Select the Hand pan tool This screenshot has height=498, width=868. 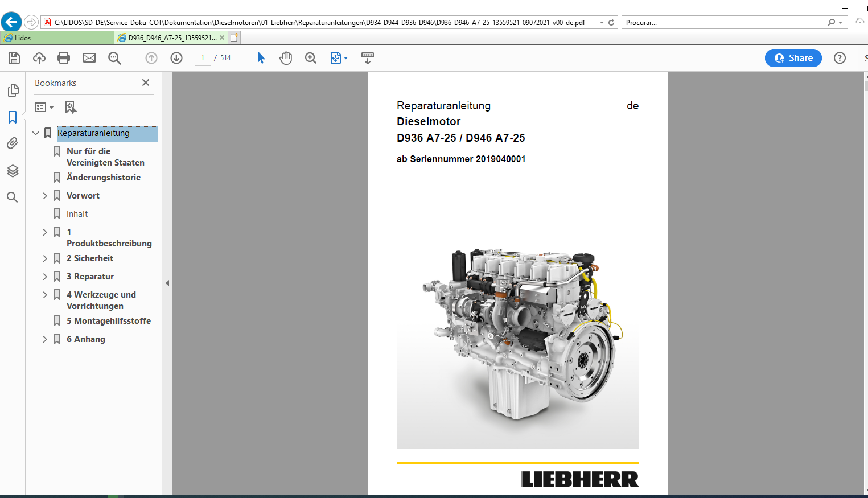286,58
